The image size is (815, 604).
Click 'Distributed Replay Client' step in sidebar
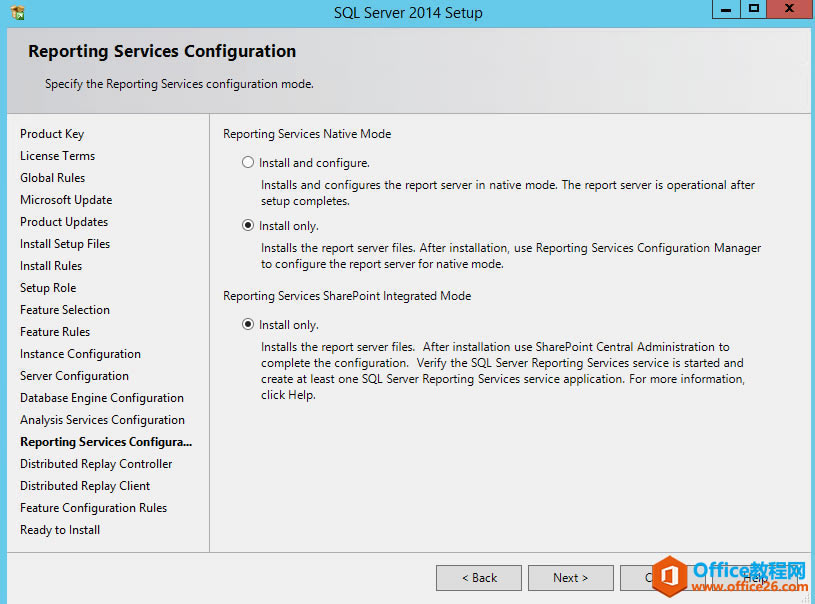[85, 486]
